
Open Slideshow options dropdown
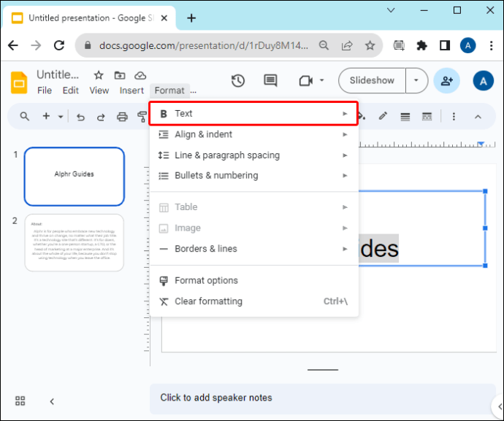click(x=416, y=80)
